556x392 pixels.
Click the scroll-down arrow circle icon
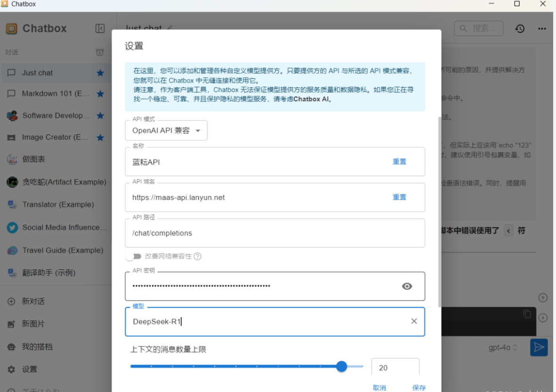pyautogui.click(x=542, y=318)
